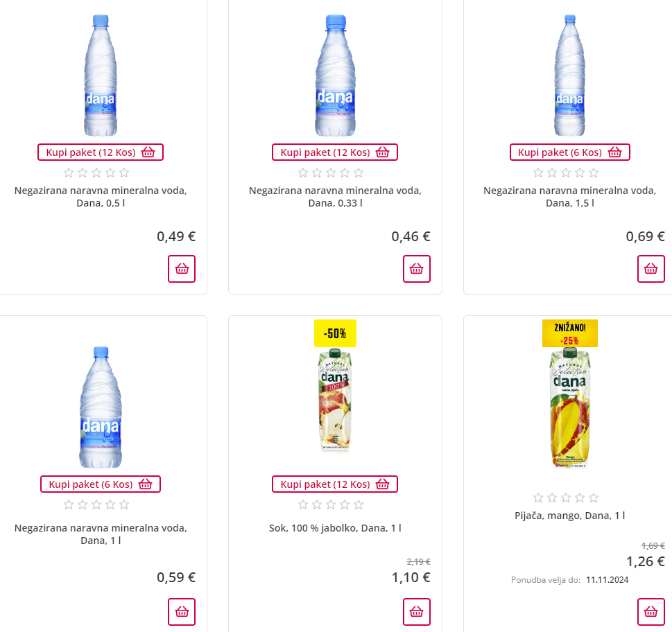The image size is (672, 632).
Task: Add Dana 1 l water to cart
Action: point(182,612)
